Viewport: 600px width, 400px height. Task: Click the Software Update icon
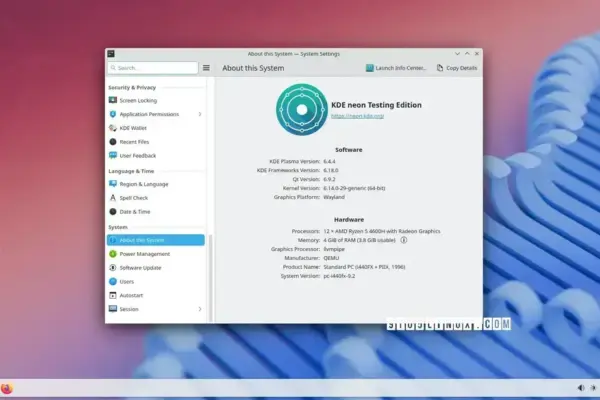(x=112, y=268)
